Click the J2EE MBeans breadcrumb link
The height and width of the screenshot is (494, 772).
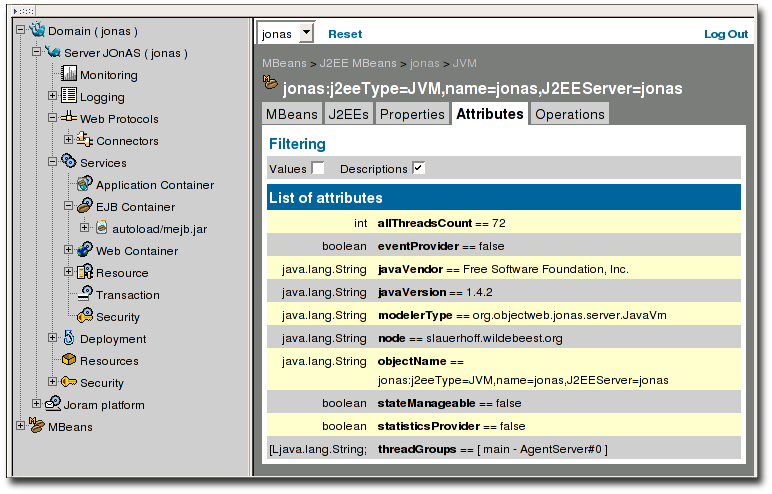358,63
